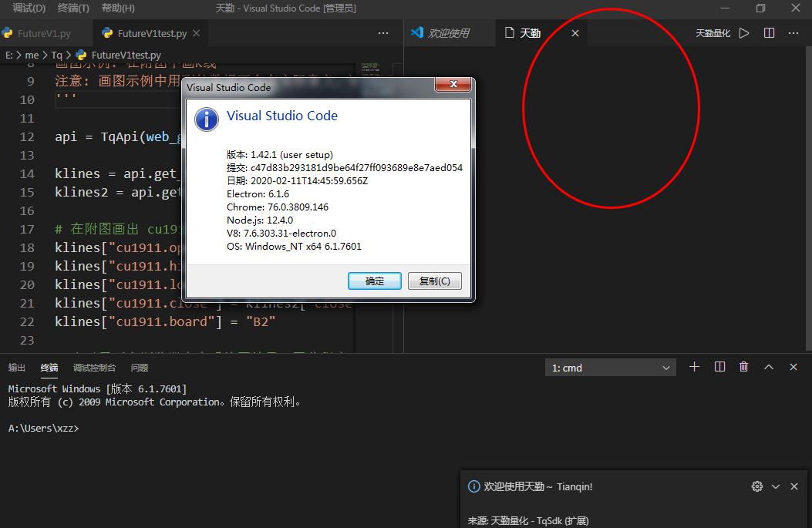Restore down the VS Code window

pyautogui.click(x=760, y=8)
